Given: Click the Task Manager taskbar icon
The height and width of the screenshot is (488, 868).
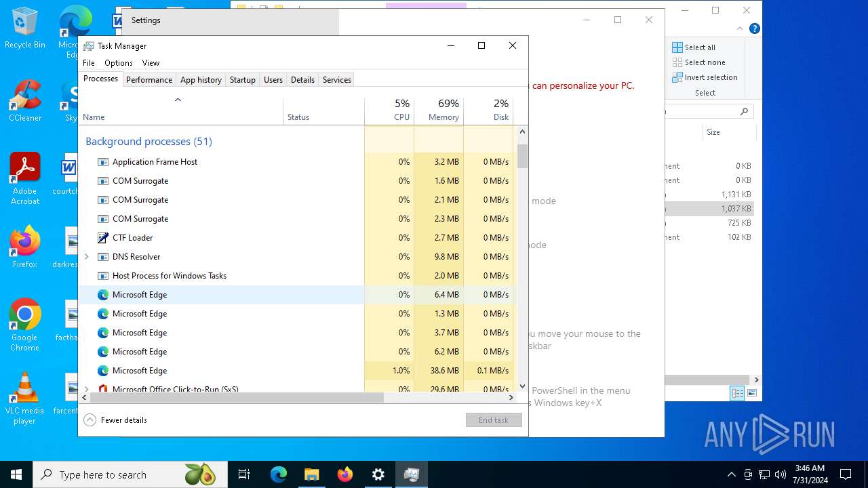Looking at the screenshot, I should 411,474.
